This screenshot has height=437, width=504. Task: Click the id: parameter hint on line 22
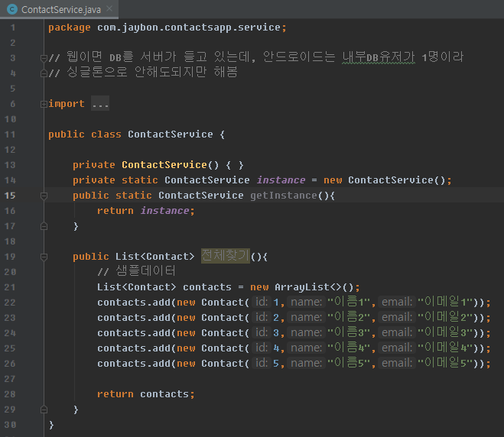[x=262, y=302]
